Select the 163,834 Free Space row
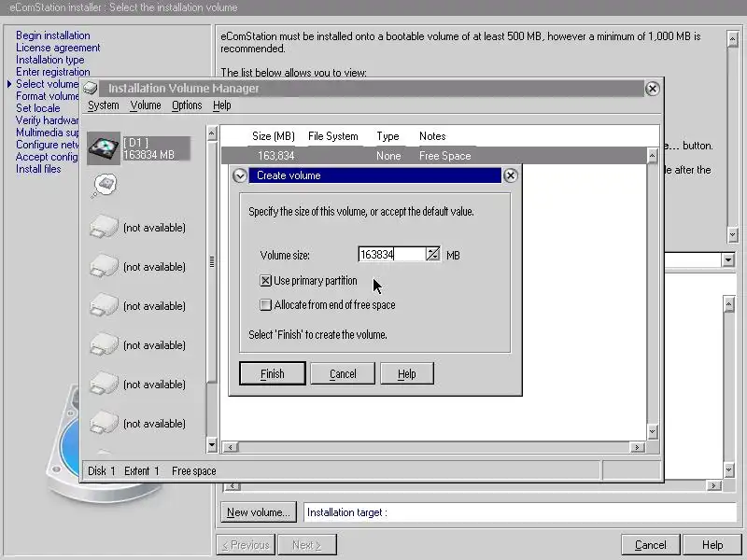 click(433, 156)
